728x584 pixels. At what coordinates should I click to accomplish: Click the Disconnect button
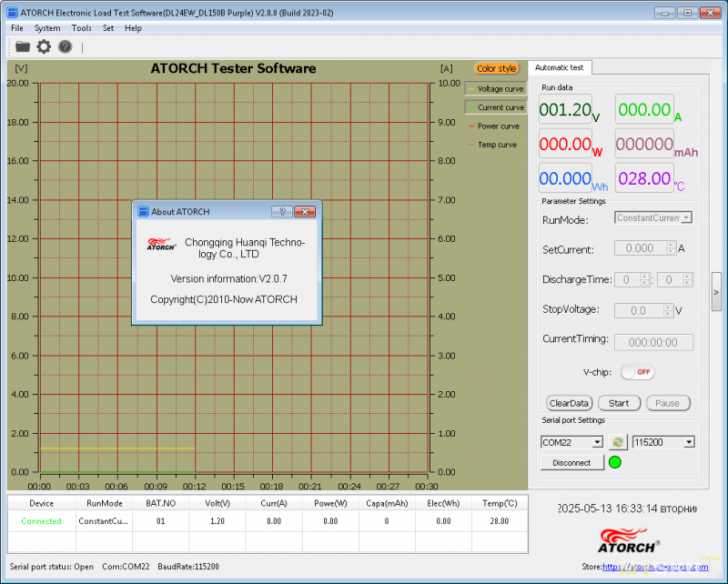571,463
